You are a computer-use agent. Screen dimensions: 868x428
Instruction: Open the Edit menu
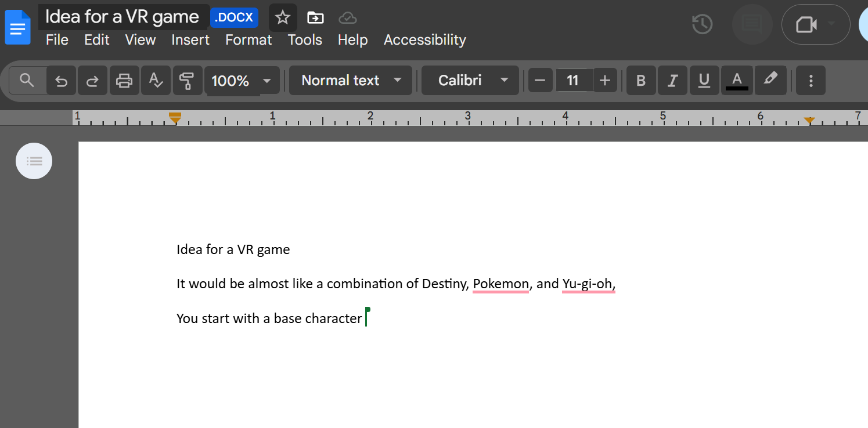(97, 39)
